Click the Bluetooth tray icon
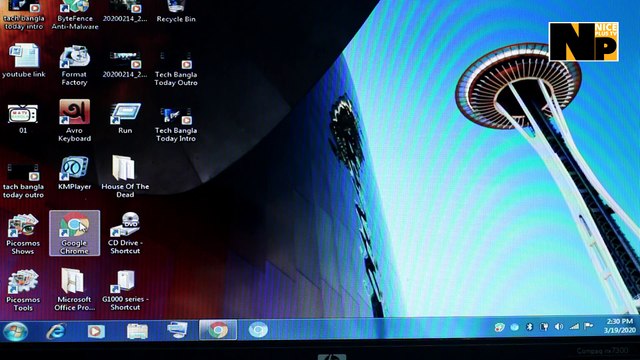 [529, 327]
